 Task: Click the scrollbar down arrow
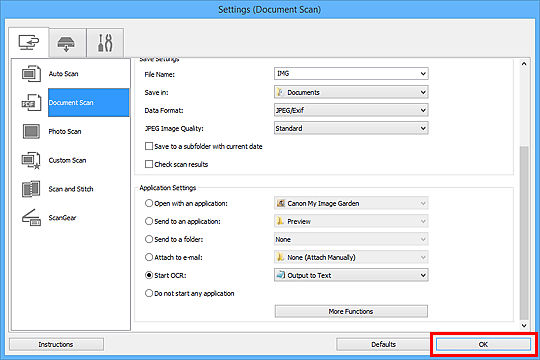[x=524, y=325]
